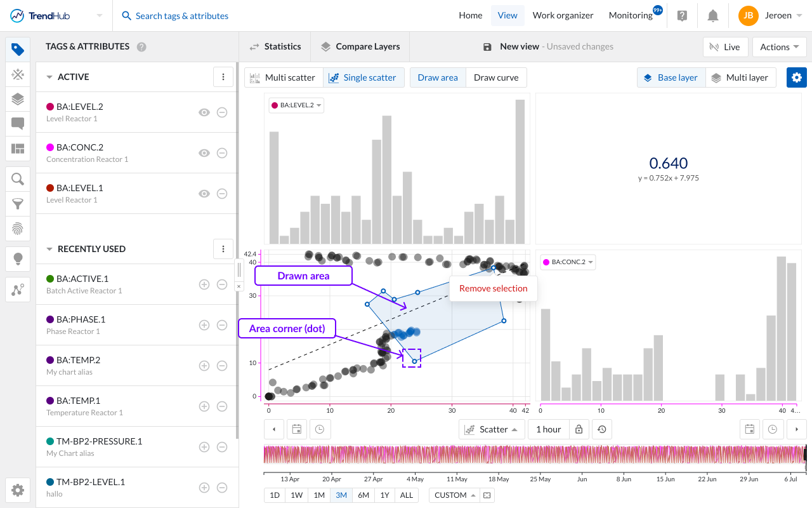Open the search magnifier in left sidebar
The height and width of the screenshot is (508, 812).
(x=18, y=179)
